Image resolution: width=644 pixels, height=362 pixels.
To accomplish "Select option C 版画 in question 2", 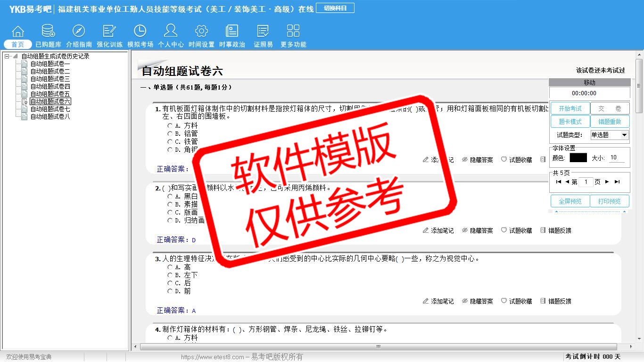I will pos(170,213).
